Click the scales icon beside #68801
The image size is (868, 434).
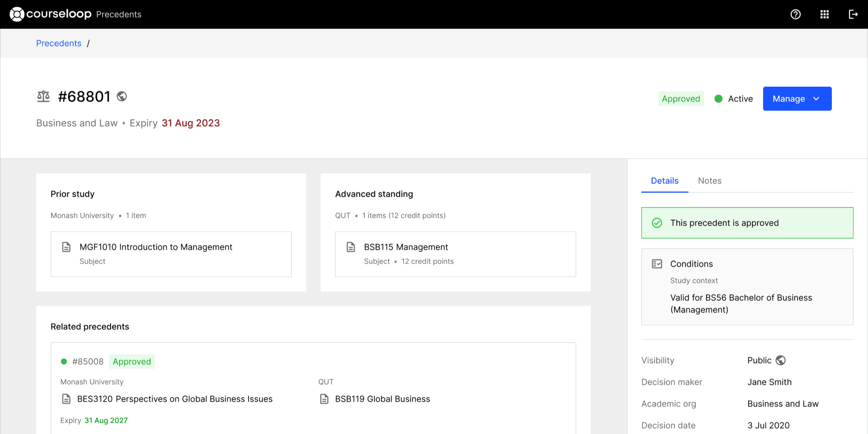43,97
